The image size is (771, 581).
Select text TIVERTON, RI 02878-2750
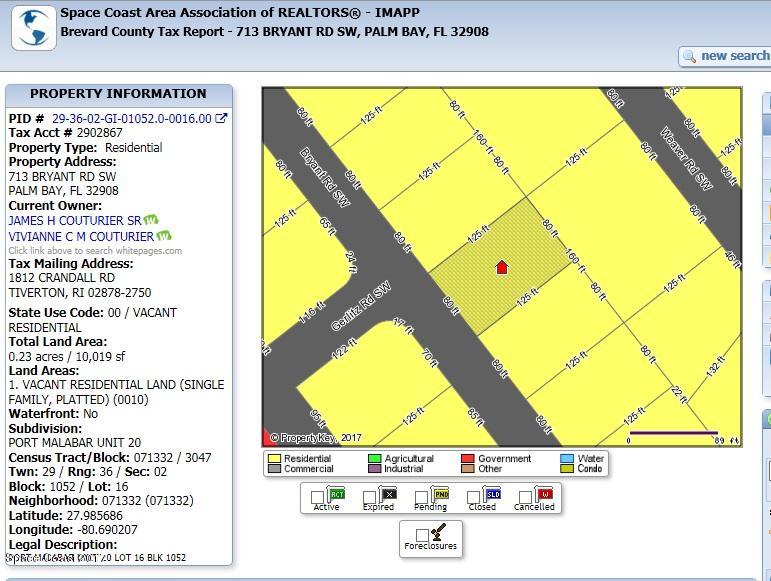(80, 293)
